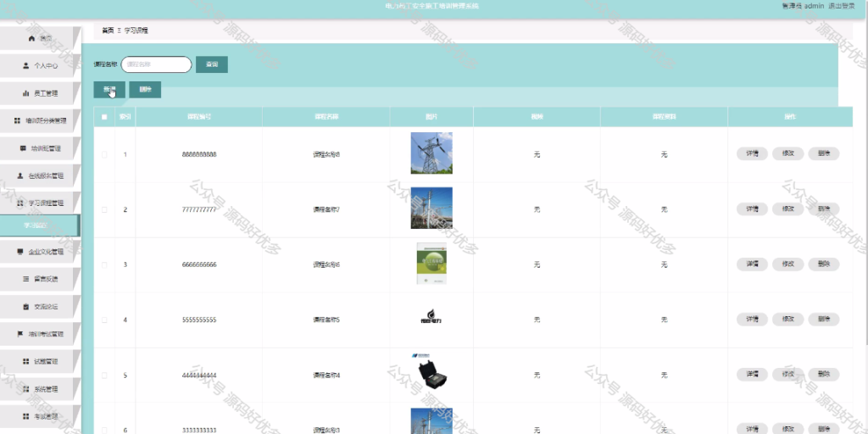Expand the 员工管理 sidebar menu

click(x=40, y=93)
